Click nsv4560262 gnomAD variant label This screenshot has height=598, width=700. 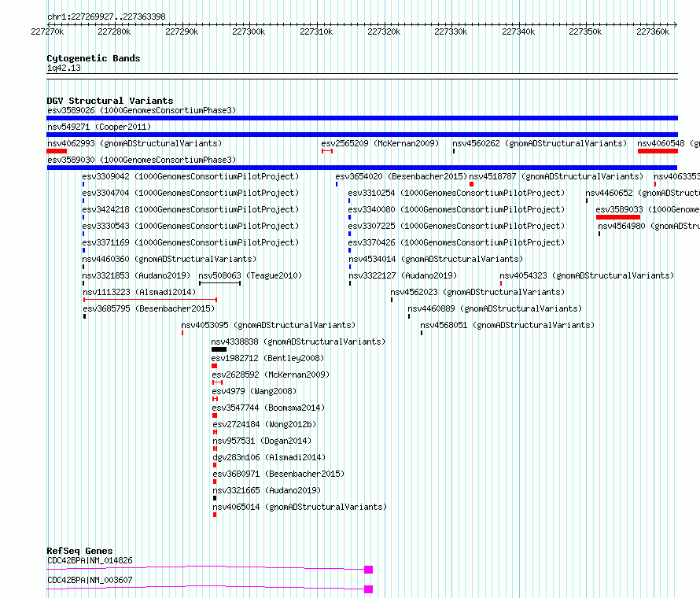point(540,143)
